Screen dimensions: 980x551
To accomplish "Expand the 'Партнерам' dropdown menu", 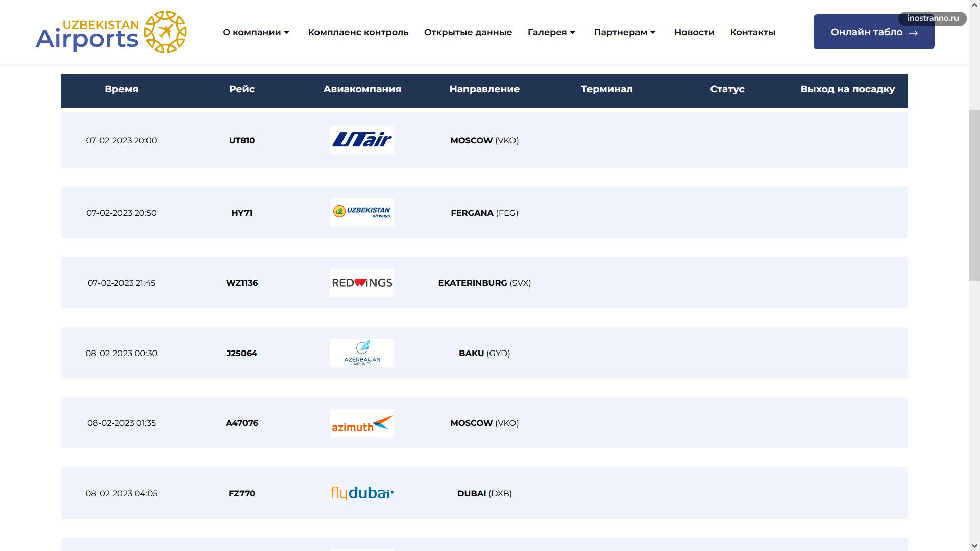I will point(625,32).
